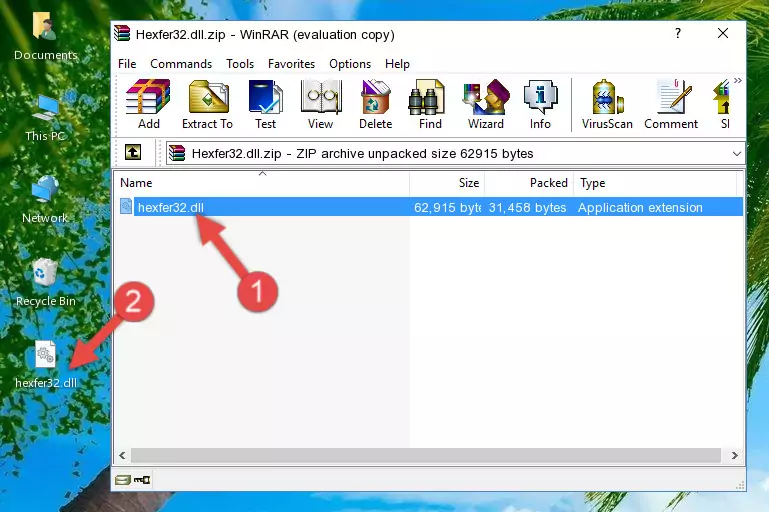Expand the archive path dropdown

coord(737,154)
